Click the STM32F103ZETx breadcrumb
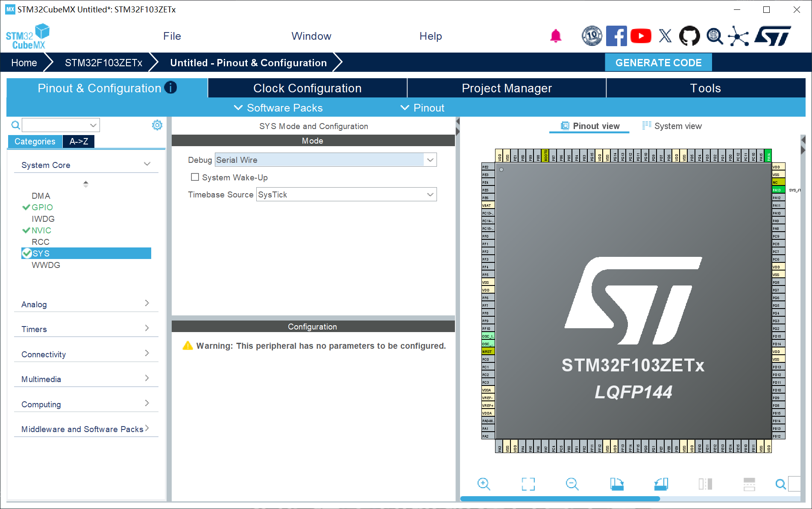 [103, 63]
